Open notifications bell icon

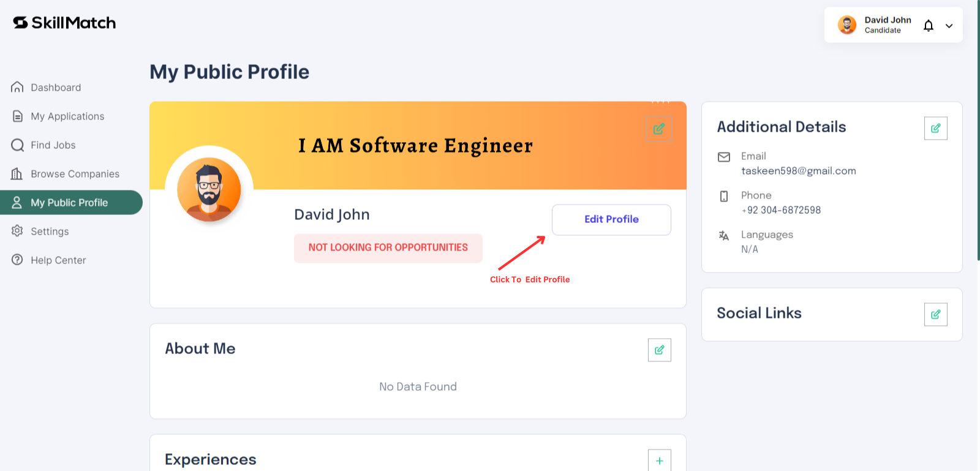tap(929, 26)
